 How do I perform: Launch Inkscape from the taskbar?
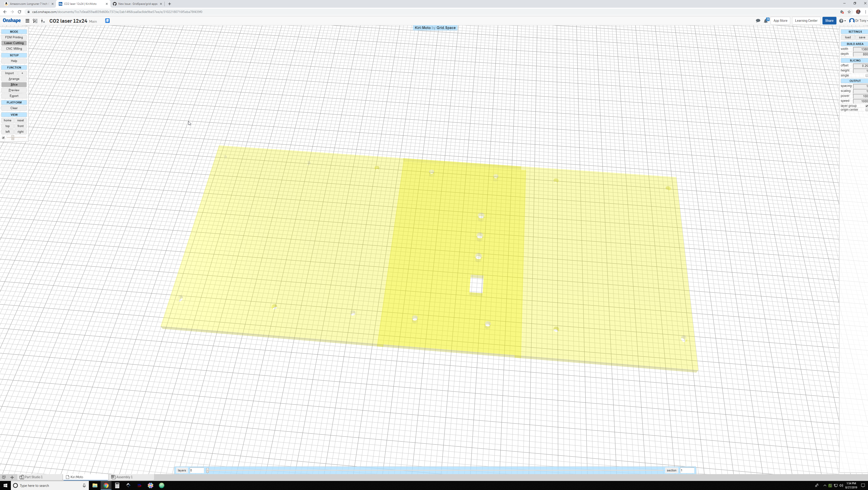(128, 486)
